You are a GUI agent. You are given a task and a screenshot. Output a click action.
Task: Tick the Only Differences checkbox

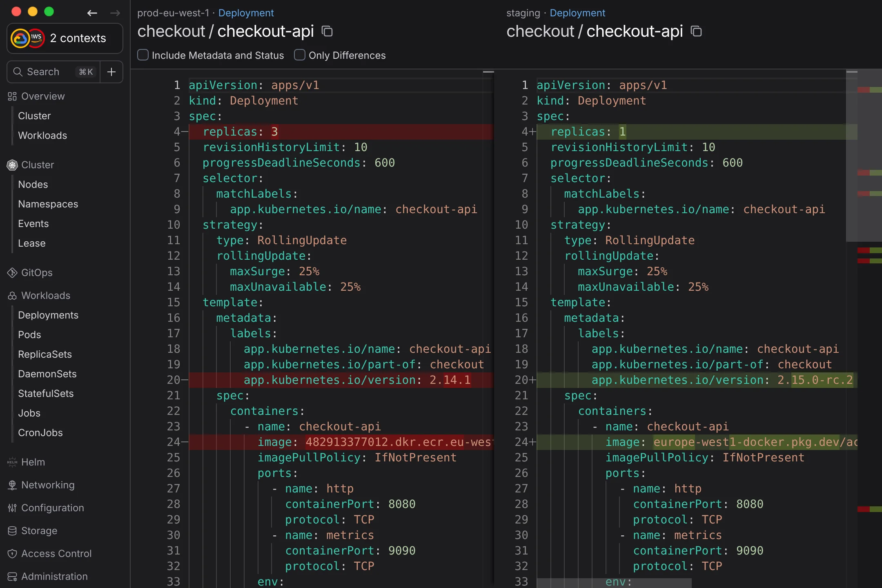(x=300, y=55)
